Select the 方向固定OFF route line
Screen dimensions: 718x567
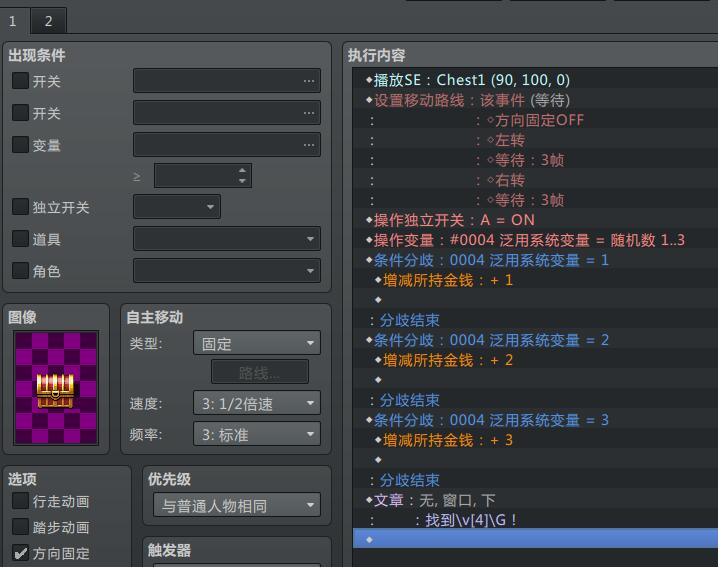coord(535,120)
